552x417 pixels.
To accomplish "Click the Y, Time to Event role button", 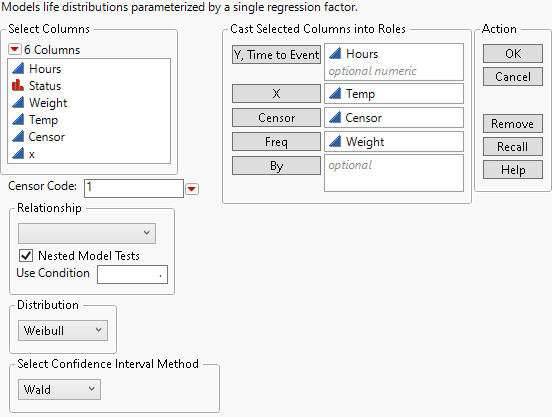I will pyautogui.click(x=276, y=55).
